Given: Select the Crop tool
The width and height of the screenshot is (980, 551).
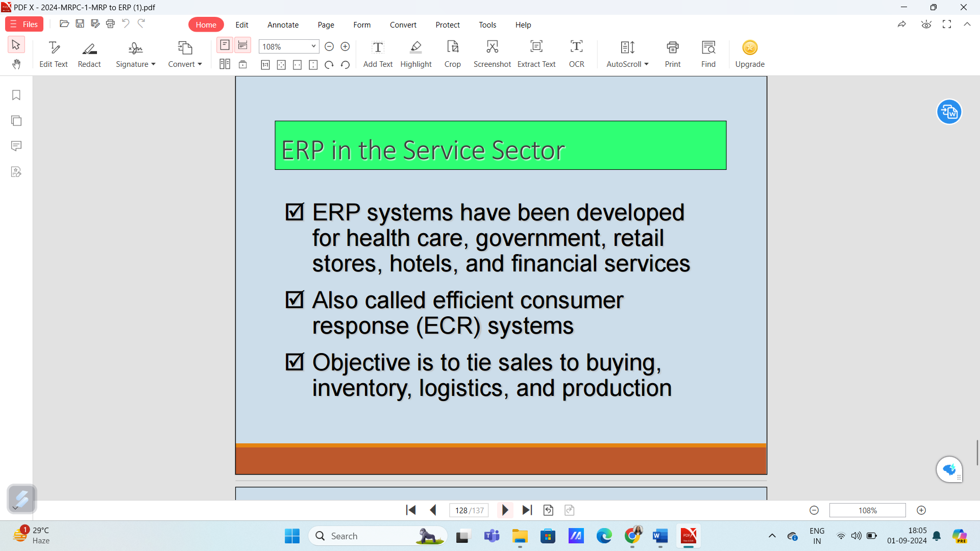Looking at the screenshot, I should 453,54.
